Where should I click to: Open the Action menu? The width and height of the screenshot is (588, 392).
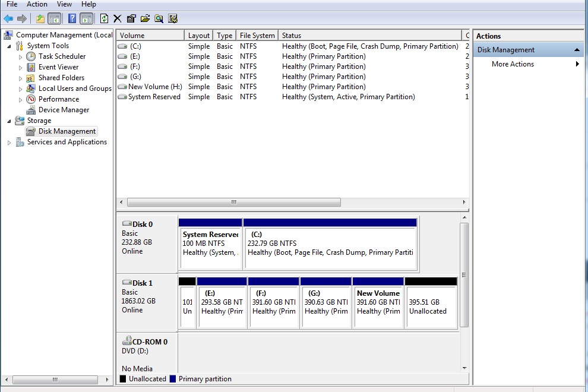click(x=37, y=4)
